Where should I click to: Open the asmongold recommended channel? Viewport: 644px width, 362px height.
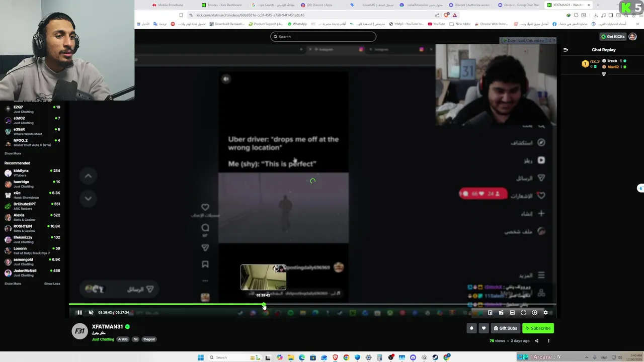[x=32, y=261]
